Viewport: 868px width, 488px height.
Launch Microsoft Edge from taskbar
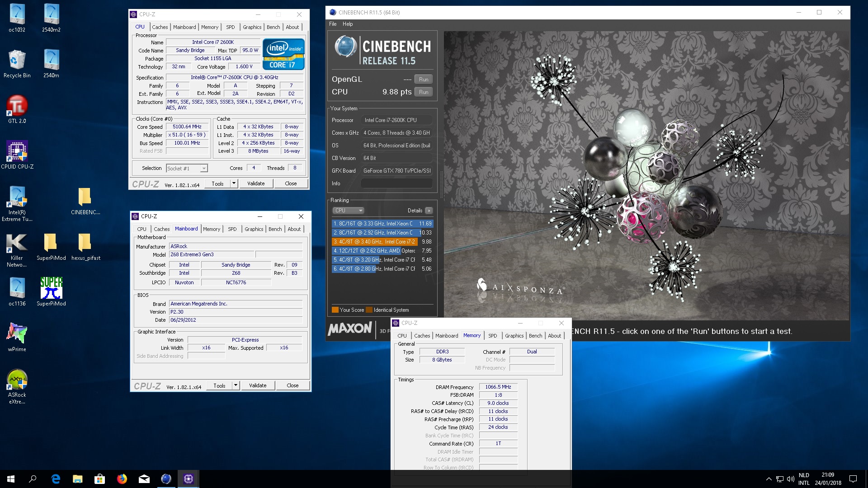coord(56,479)
